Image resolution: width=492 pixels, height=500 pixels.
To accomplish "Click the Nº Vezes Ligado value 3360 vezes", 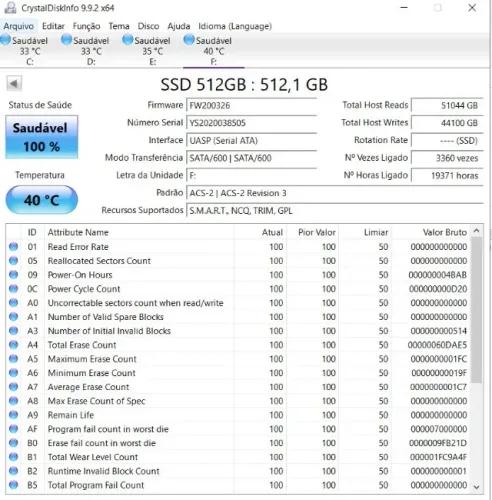I will coord(447,158).
